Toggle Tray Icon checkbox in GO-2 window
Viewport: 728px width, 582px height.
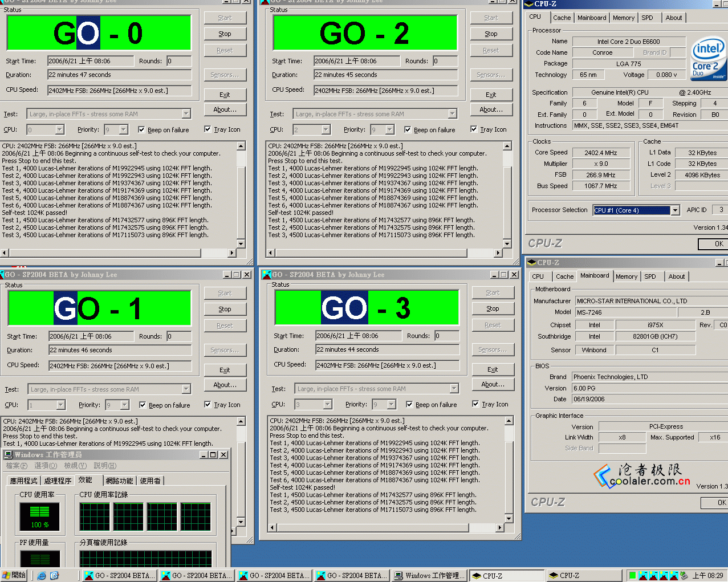pyautogui.click(x=474, y=129)
